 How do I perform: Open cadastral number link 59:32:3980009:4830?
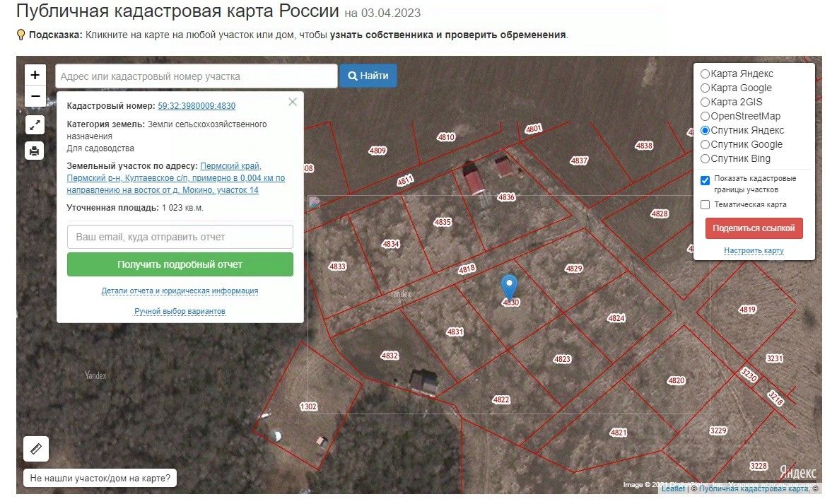tap(197, 106)
